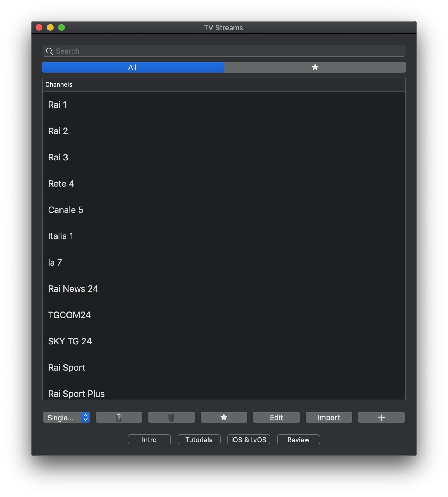448x497 pixels.
Task: Click the Edit button
Action: coord(276,417)
